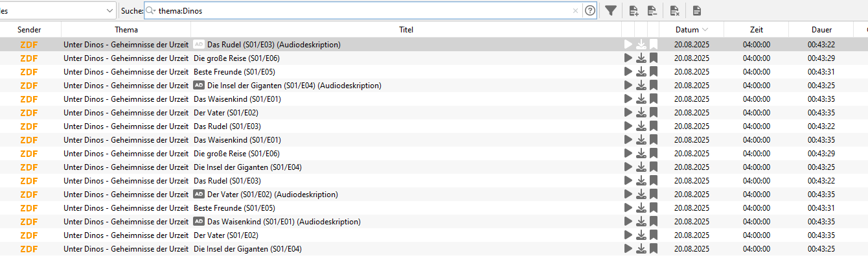Play Der Vater (S01/E02) (Audiodeskription)
Viewport: 868px width, 262px height.
(x=628, y=194)
